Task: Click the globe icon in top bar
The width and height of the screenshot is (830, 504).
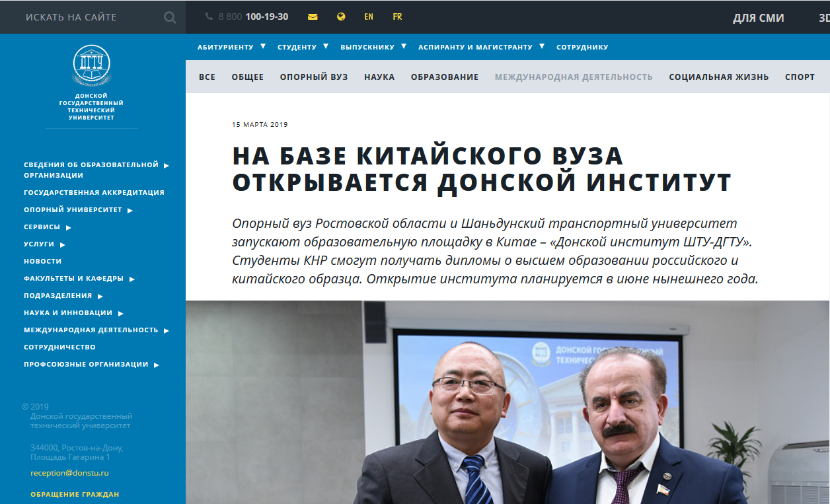Action: (341, 17)
